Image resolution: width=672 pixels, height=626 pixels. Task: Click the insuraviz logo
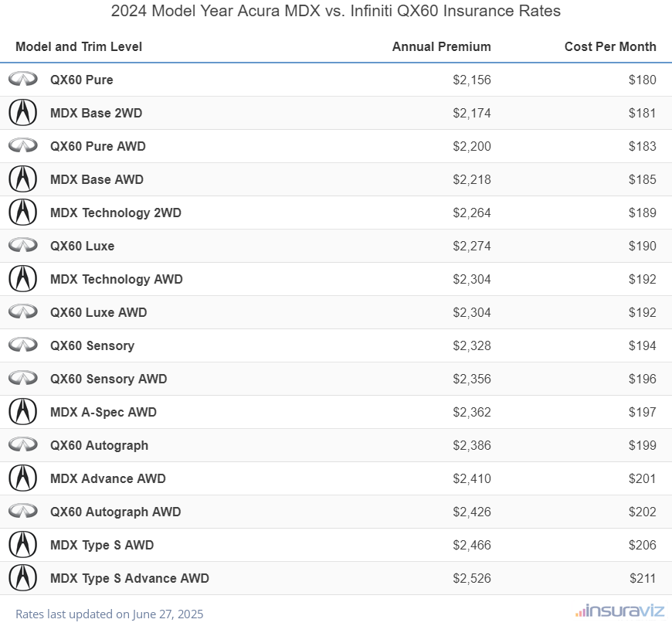click(619, 611)
